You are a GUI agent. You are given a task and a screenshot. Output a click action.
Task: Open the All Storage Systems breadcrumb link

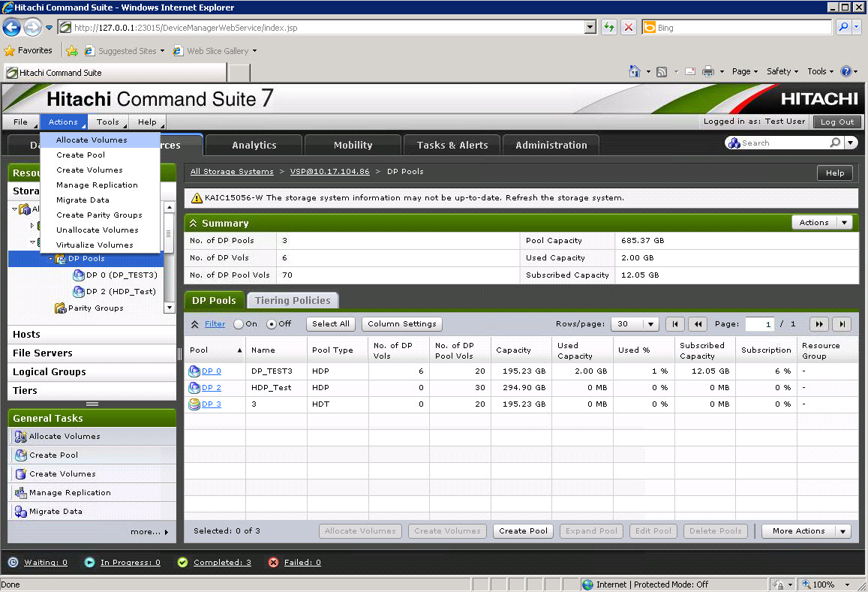232,172
